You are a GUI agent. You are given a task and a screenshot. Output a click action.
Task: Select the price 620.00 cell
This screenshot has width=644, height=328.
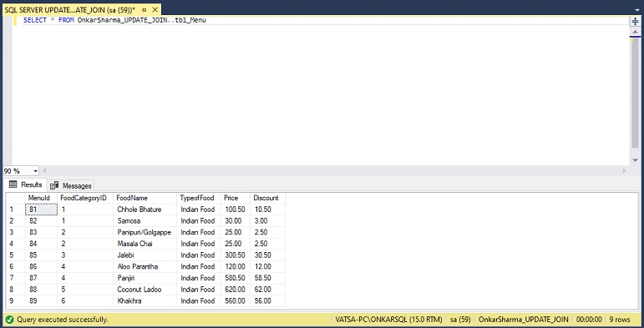[x=236, y=290]
